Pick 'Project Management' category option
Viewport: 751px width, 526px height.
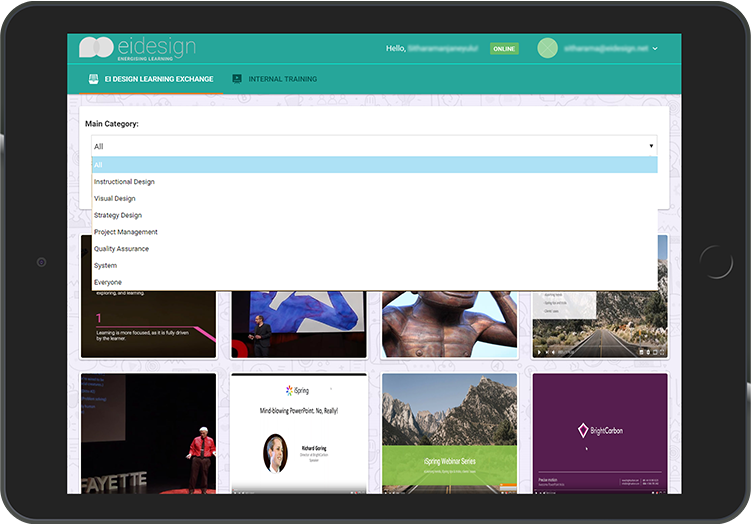[375, 232]
